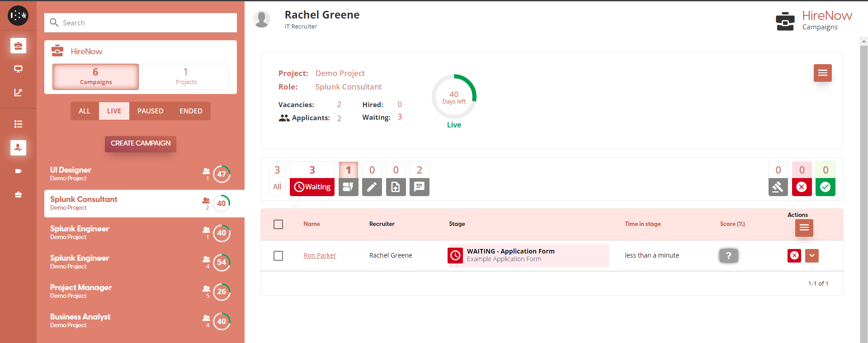Filter by the chat message stage icon

[x=419, y=187]
